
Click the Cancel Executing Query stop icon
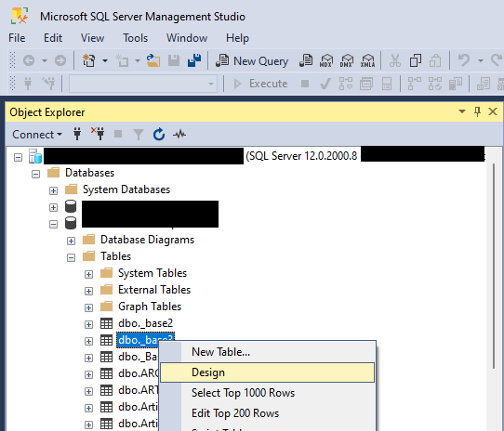coord(305,84)
